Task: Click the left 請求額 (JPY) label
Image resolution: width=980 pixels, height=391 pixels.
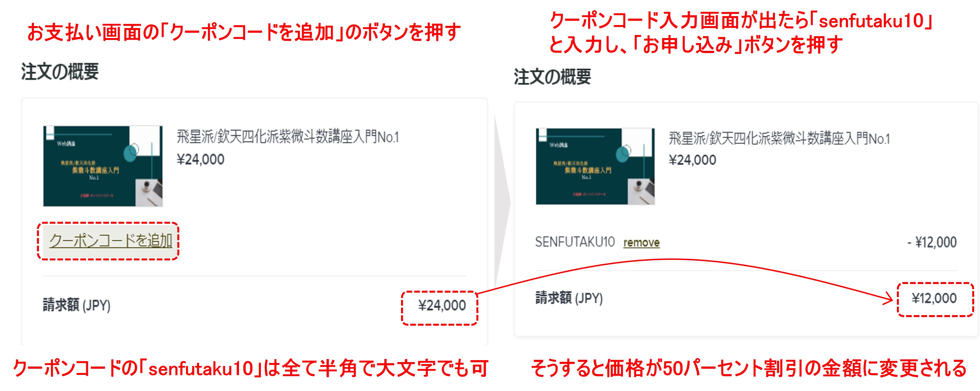Action: (76, 305)
